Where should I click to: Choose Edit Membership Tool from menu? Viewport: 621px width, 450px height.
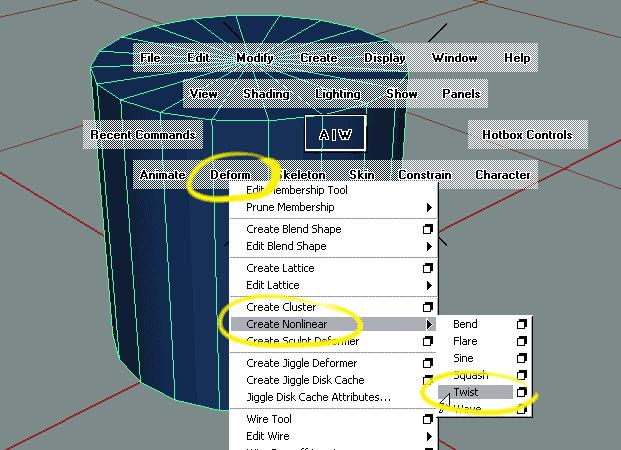pyautogui.click(x=300, y=190)
